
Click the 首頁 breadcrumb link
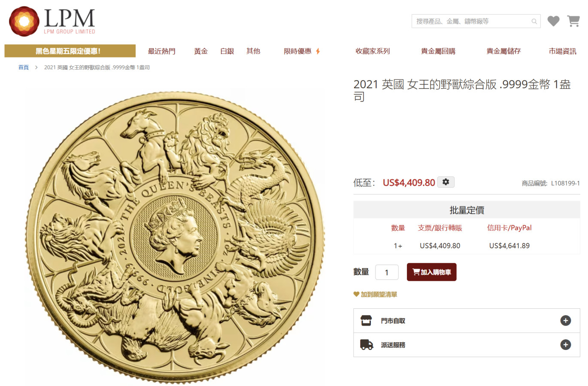[23, 67]
